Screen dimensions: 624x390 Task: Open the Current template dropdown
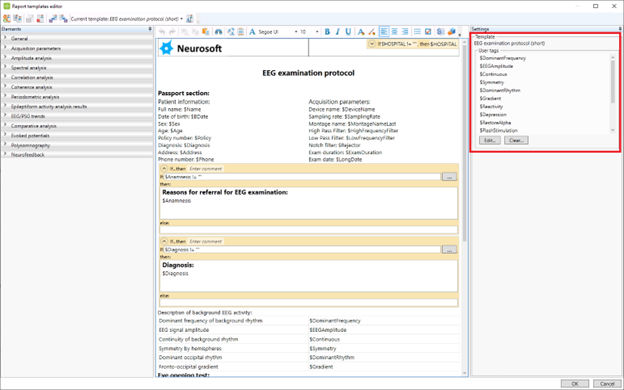pos(181,19)
